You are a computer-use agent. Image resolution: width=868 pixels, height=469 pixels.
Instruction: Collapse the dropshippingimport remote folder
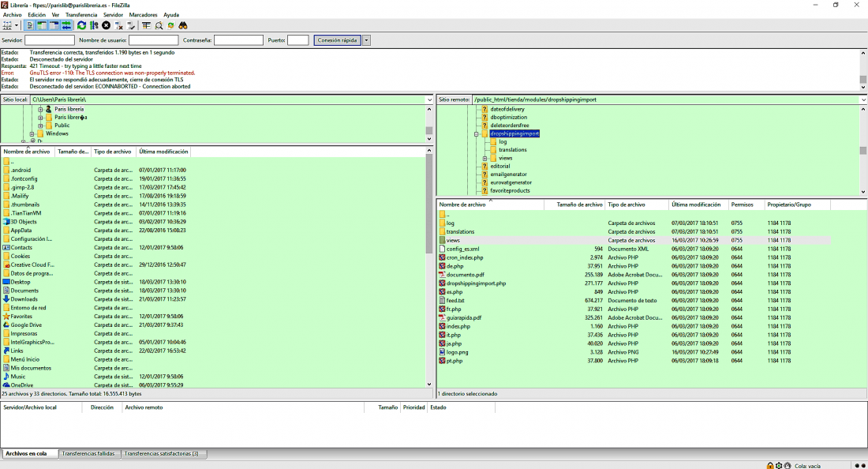coord(476,134)
